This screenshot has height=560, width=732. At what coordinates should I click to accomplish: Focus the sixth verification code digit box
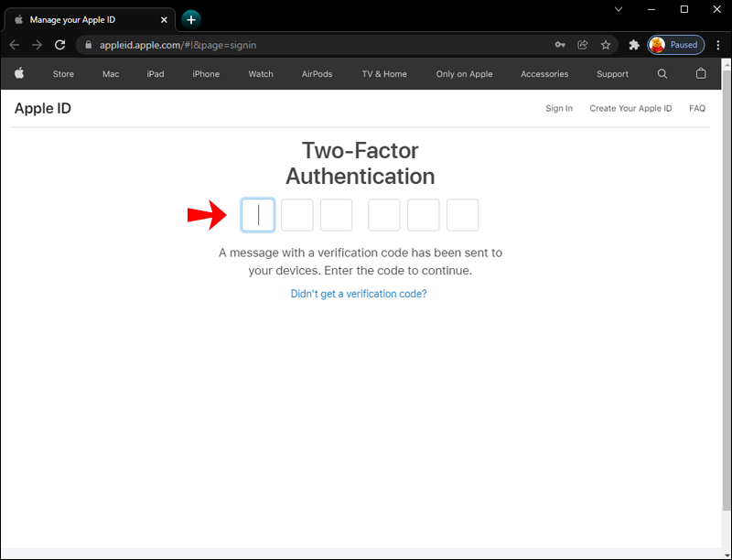click(462, 215)
